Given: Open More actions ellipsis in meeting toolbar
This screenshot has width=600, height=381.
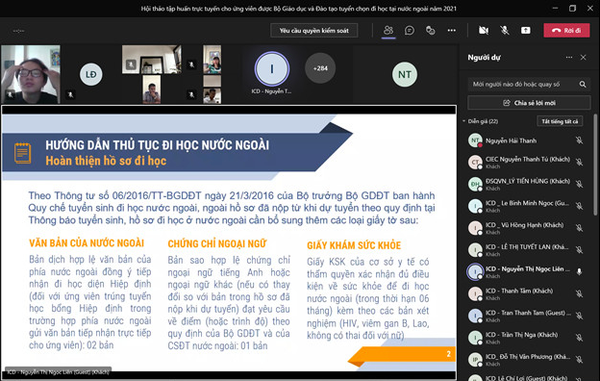Looking at the screenshot, I should coord(452,30).
